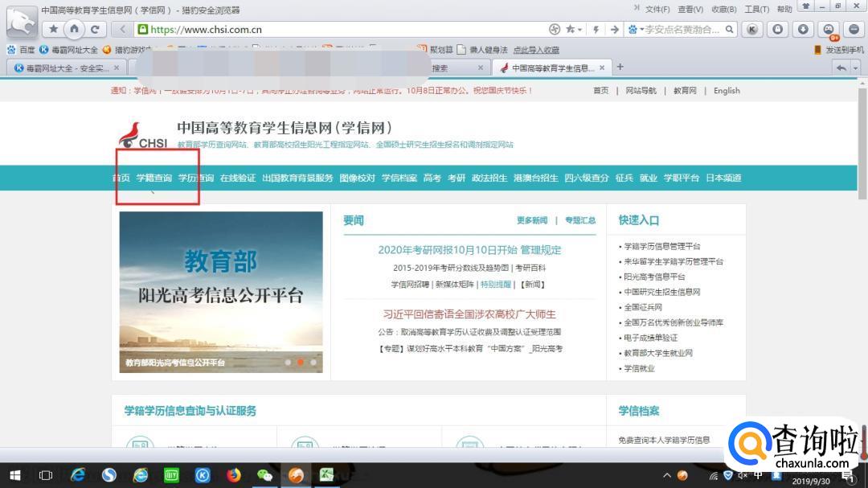Open Task View on the taskbar
Screen dimensions: 868x488
pyautogui.click(x=45, y=475)
